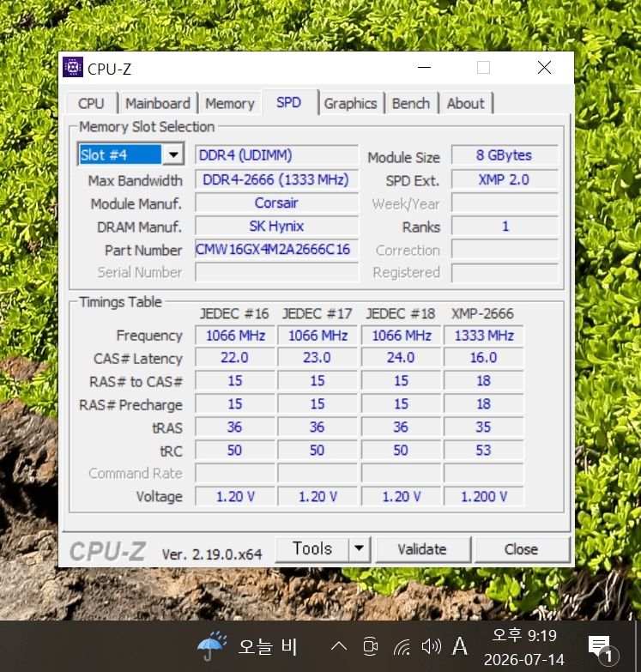Screen dimensions: 641x672
Task: Open the Graphics tab
Action: 350,103
